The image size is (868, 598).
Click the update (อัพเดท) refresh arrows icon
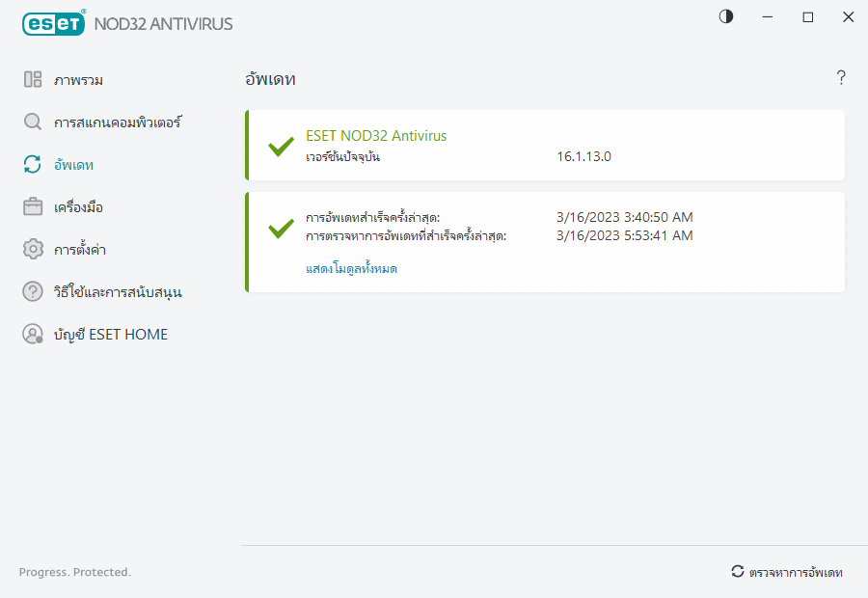[x=33, y=165]
